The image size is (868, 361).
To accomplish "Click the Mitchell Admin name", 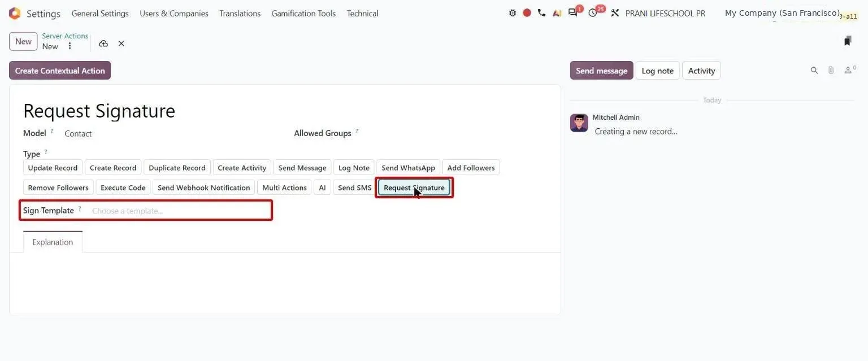I will coord(616,118).
